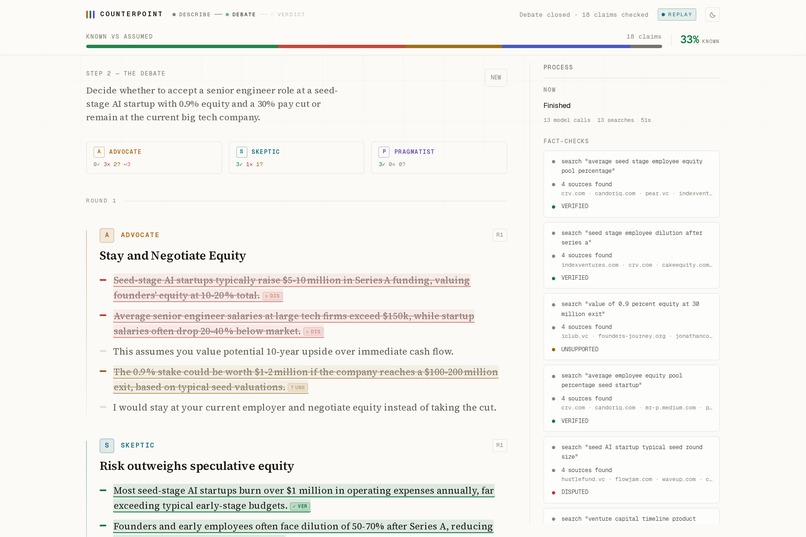The width and height of the screenshot is (806, 537).
Task: Toggle dark mode moon icon
Action: pyautogui.click(x=712, y=15)
